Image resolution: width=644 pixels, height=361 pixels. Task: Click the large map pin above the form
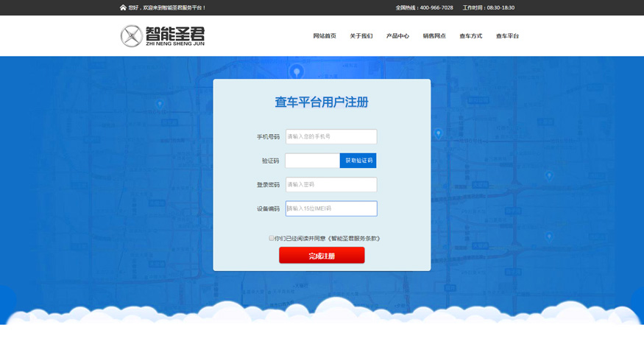click(x=297, y=71)
